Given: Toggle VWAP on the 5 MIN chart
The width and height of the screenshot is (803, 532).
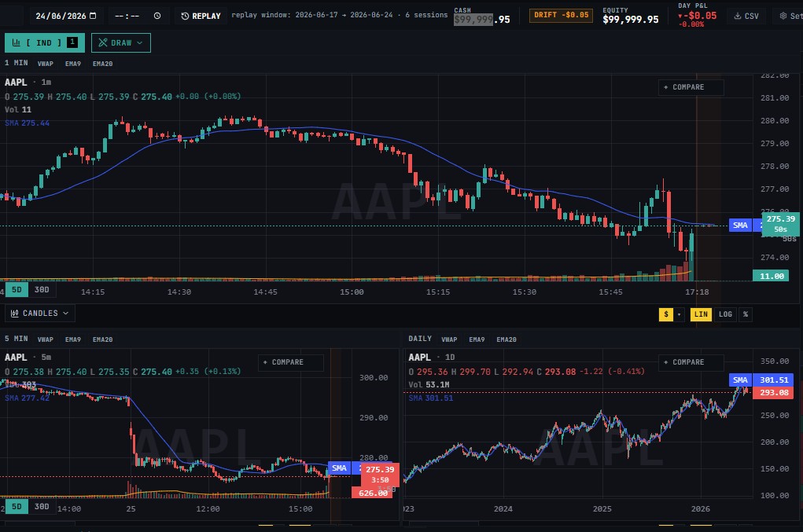Looking at the screenshot, I should [45, 339].
